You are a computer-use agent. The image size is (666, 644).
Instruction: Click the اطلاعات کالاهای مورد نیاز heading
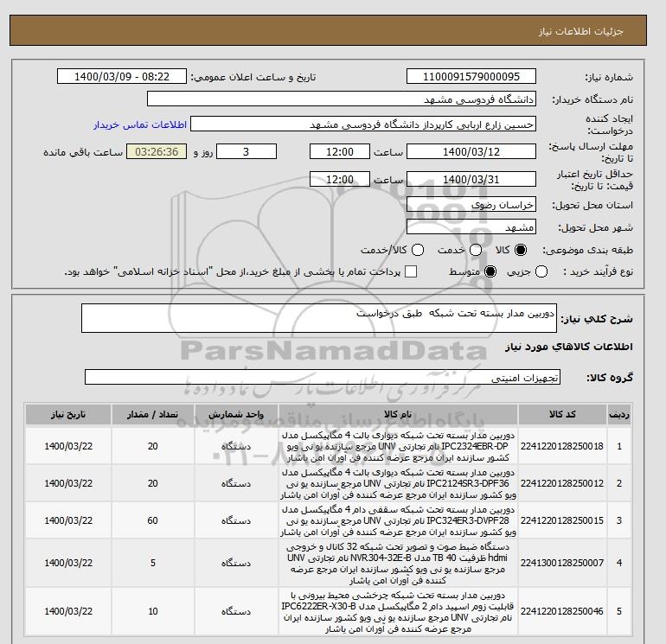click(x=569, y=347)
